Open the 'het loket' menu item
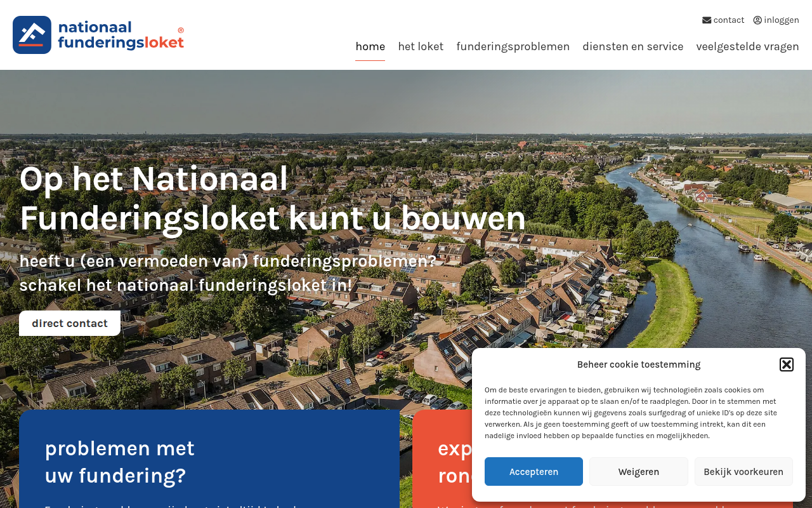 421,46
